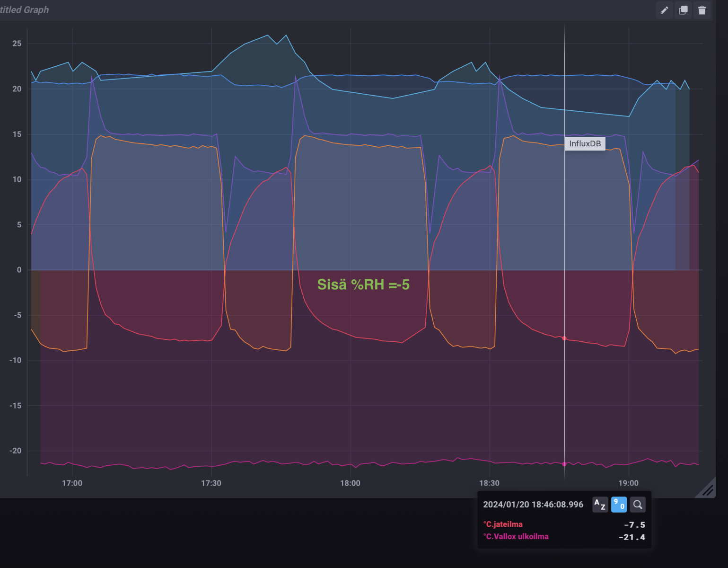This screenshot has height=568, width=728.
Task: Toggle the 9-0 numeric sort button
Action: (x=619, y=505)
